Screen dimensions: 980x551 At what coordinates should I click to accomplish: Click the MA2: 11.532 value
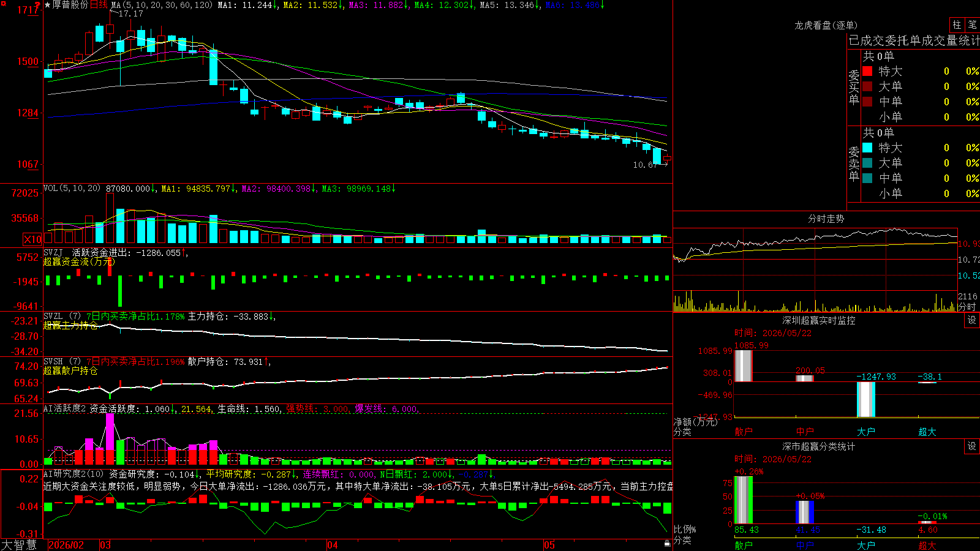pos(312,5)
